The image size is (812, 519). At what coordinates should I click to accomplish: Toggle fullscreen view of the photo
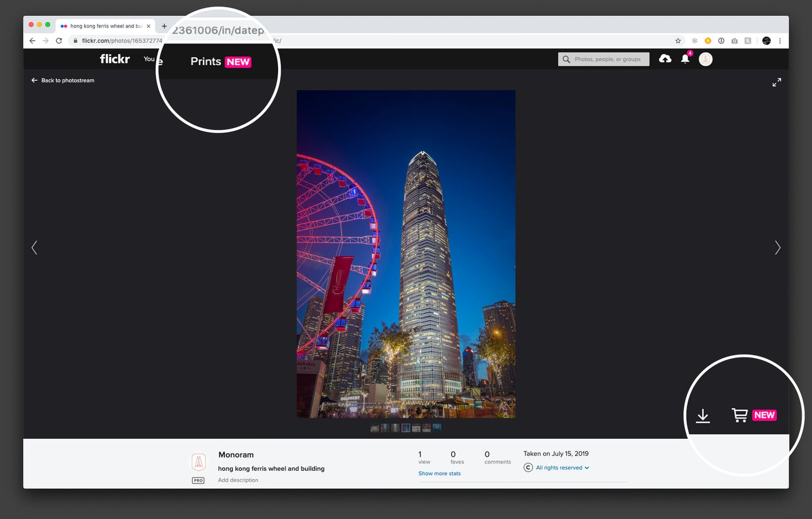(x=776, y=82)
